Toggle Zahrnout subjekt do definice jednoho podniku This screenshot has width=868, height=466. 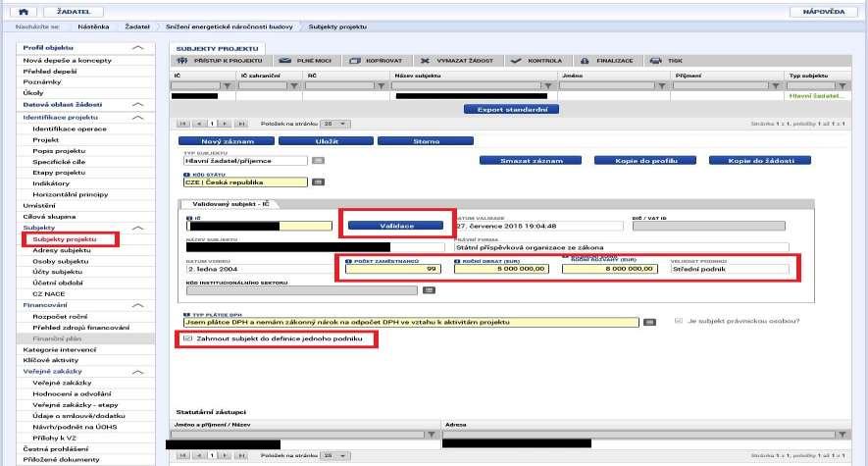[x=187, y=338]
